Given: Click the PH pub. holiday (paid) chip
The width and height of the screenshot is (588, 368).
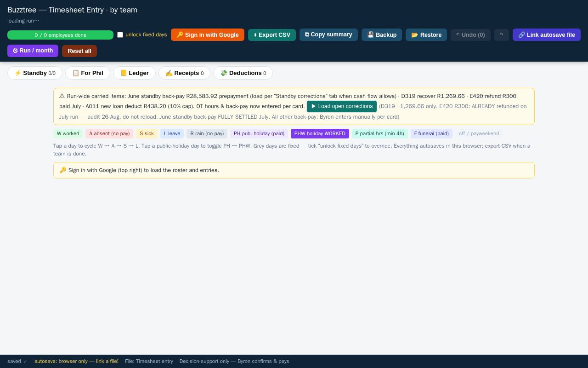Looking at the screenshot, I should coord(259,134).
